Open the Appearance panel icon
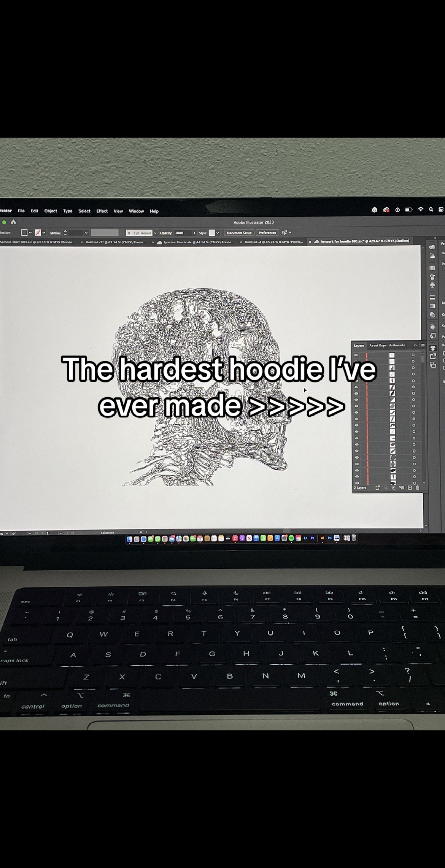445x868 pixels. (433, 327)
